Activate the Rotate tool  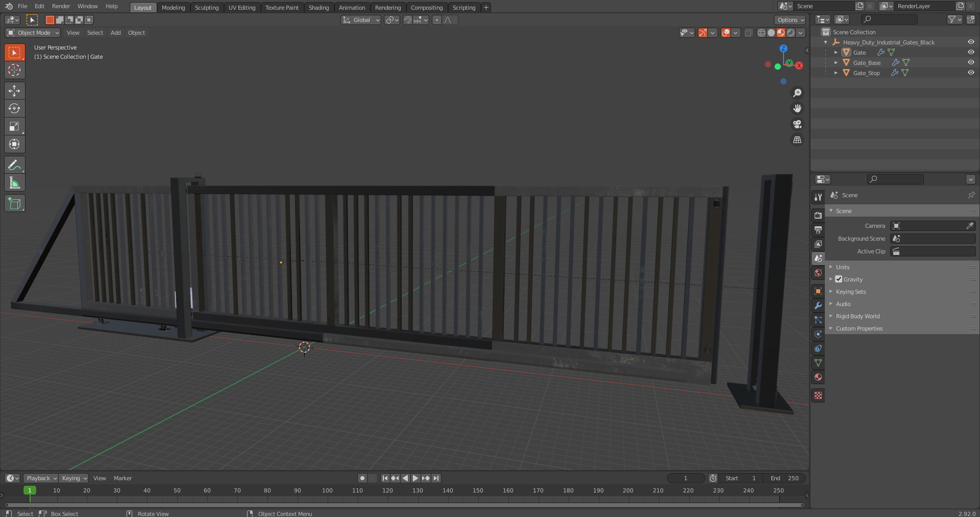pyautogui.click(x=14, y=108)
